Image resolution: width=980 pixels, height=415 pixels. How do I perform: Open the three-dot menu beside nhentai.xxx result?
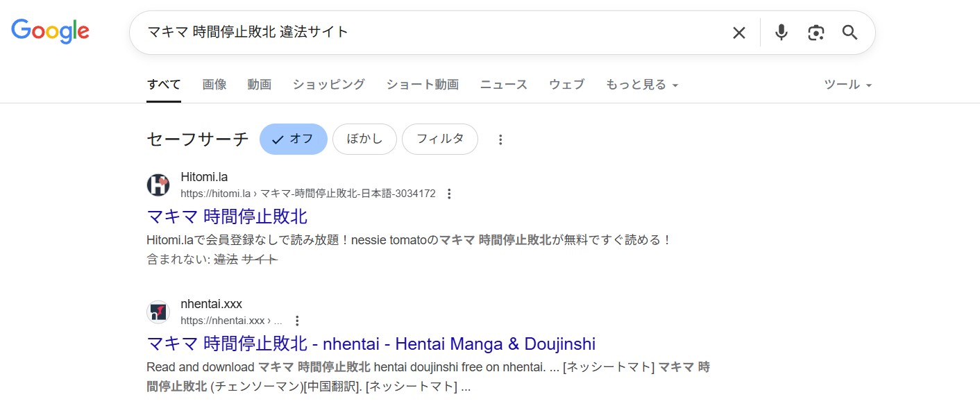pyautogui.click(x=297, y=321)
